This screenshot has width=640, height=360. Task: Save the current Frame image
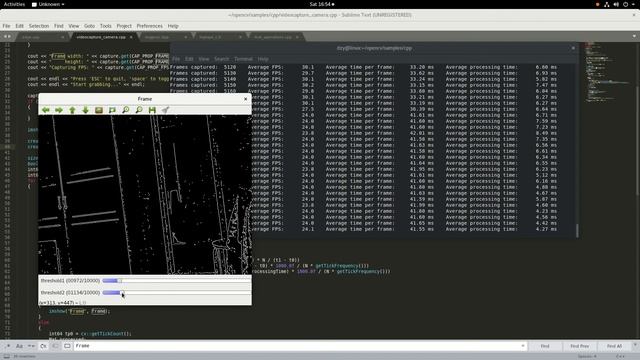pos(152,110)
